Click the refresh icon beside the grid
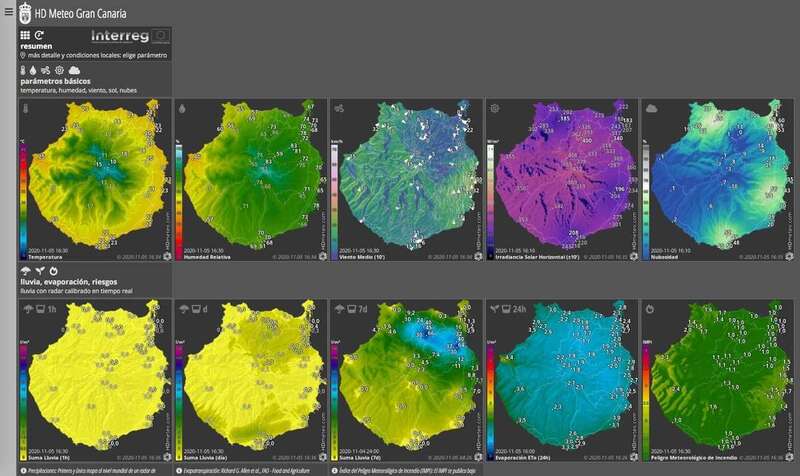The image size is (800, 476). [x=39, y=35]
